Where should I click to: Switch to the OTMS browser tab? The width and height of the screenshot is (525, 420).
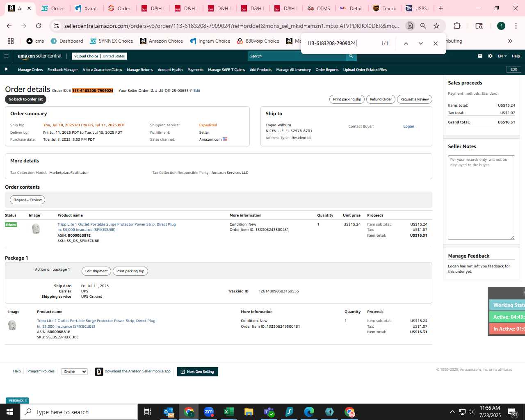(x=319, y=8)
